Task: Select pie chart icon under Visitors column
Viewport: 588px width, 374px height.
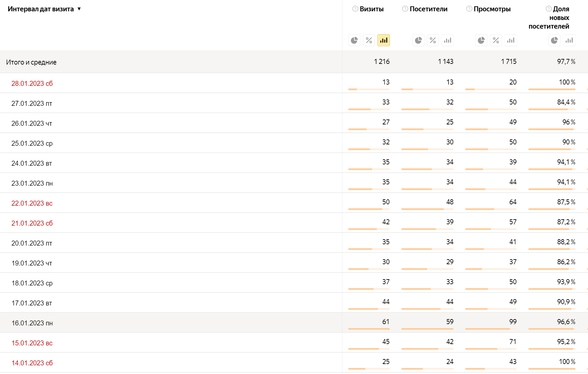Action: [418, 40]
